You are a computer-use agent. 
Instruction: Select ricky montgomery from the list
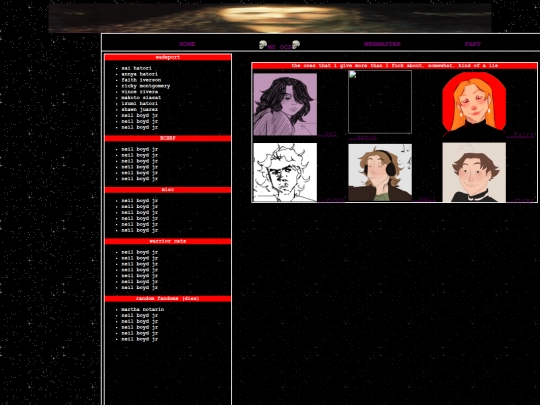146,86
